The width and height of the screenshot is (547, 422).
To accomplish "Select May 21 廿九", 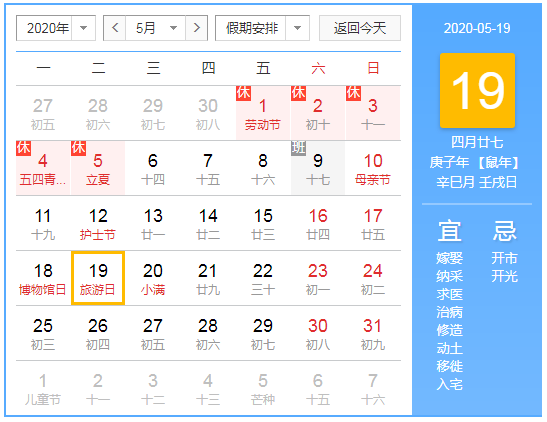I will (x=208, y=278).
